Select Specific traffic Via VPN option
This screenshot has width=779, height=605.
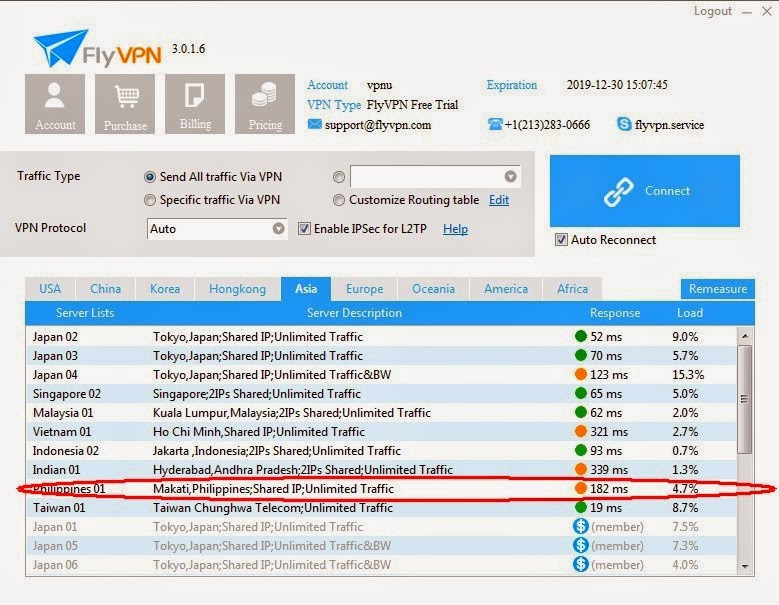pyautogui.click(x=150, y=200)
